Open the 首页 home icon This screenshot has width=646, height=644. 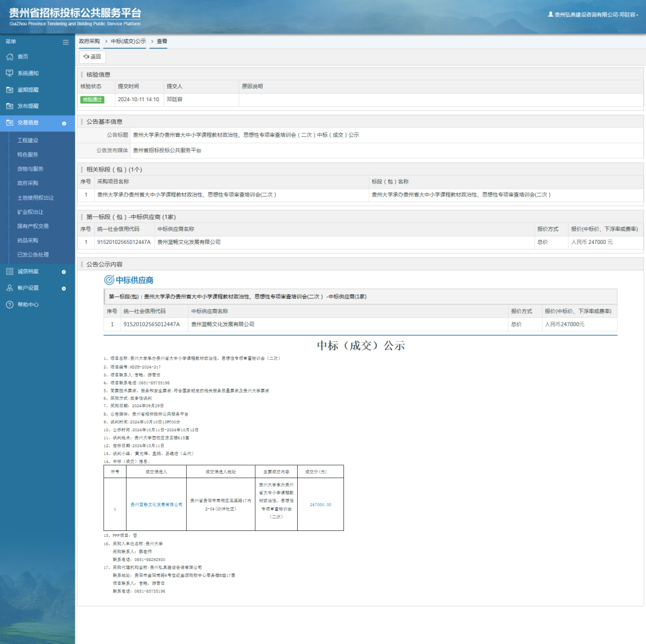click(x=9, y=57)
